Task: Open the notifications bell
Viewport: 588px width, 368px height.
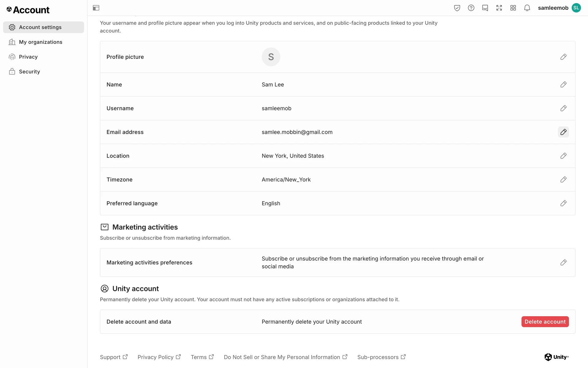Action: (x=527, y=8)
